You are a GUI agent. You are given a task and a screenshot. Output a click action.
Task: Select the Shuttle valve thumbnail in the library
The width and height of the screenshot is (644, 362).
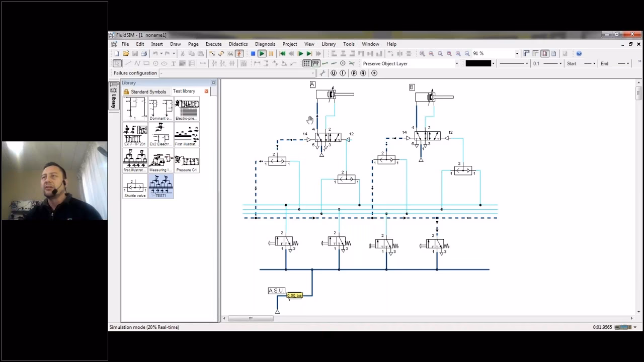pos(134,187)
